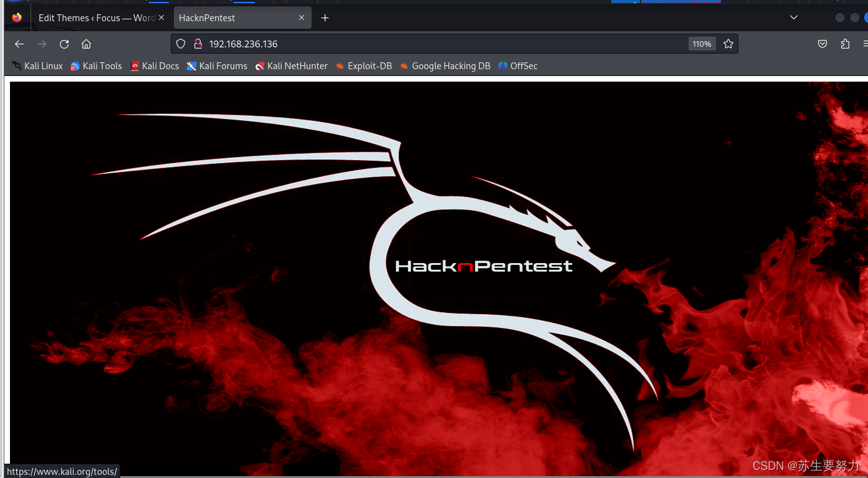Viewport: 868px width, 478px height.
Task: Expand the list all tabs chevron
Action: (794, 17)
